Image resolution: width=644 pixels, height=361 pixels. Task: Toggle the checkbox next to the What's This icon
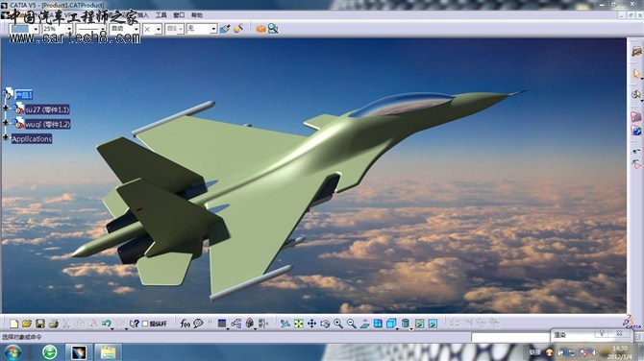[x=145, y=324]
